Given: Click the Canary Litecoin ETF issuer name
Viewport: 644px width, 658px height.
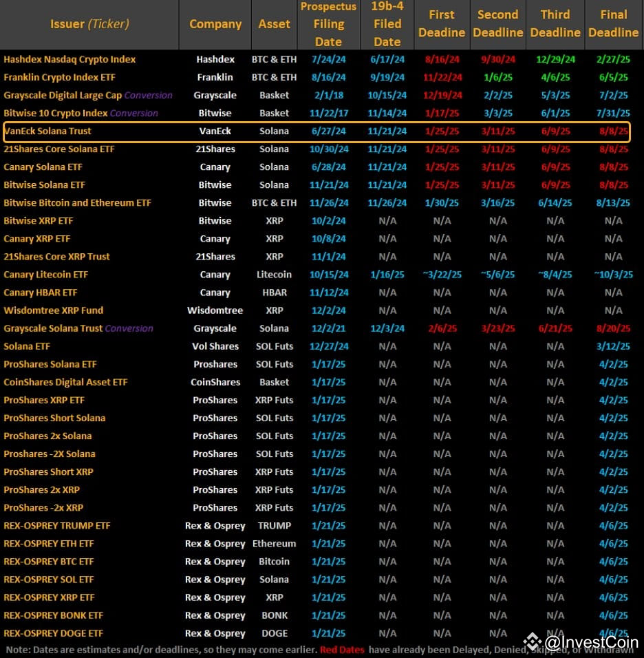Looking at the screenshot, I should click(46, 275).
